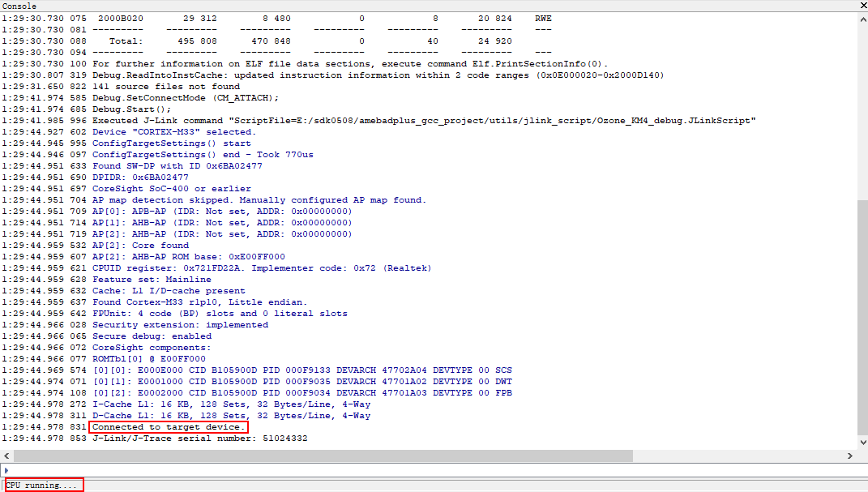Click the Debug.Start(); log entry

(x=132, y=109)
